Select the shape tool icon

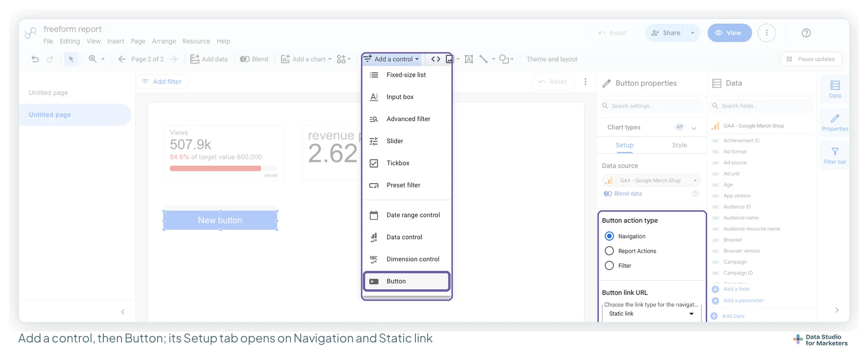point(504,59)
